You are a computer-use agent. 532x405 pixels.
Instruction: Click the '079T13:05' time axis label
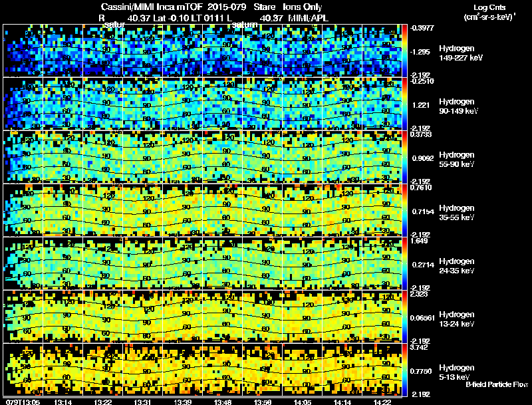[23, 402]
